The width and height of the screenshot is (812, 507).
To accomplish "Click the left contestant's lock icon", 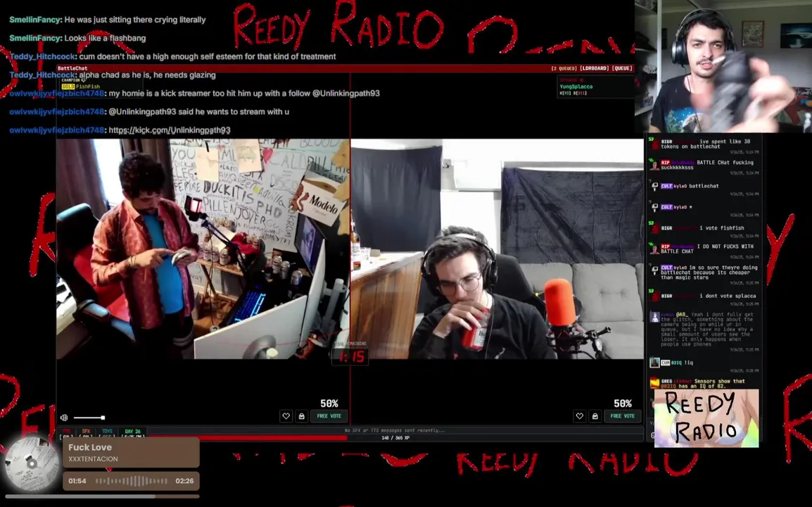I will (301, 415).
